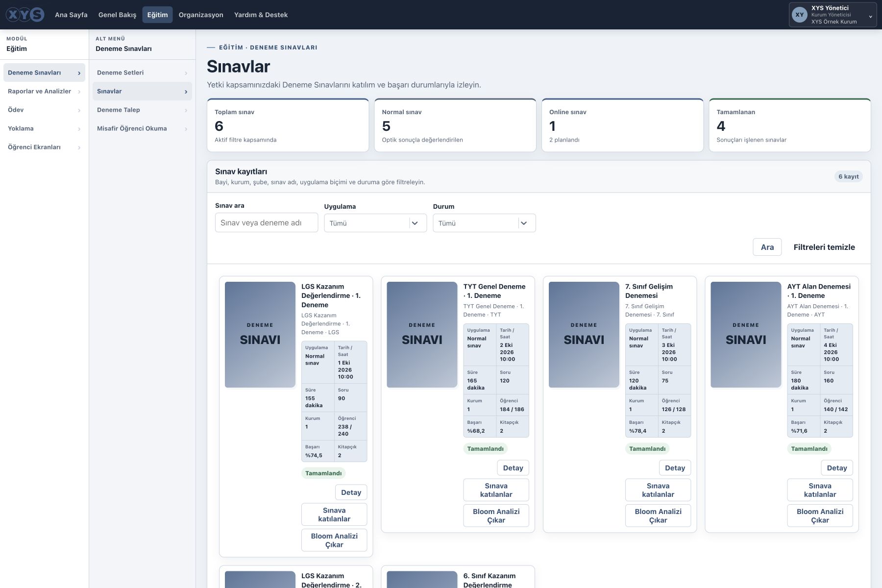
Task: Click Bloom Analizi Çıkar for 7. Sınıf Gelişim
Action: (658, 515)
